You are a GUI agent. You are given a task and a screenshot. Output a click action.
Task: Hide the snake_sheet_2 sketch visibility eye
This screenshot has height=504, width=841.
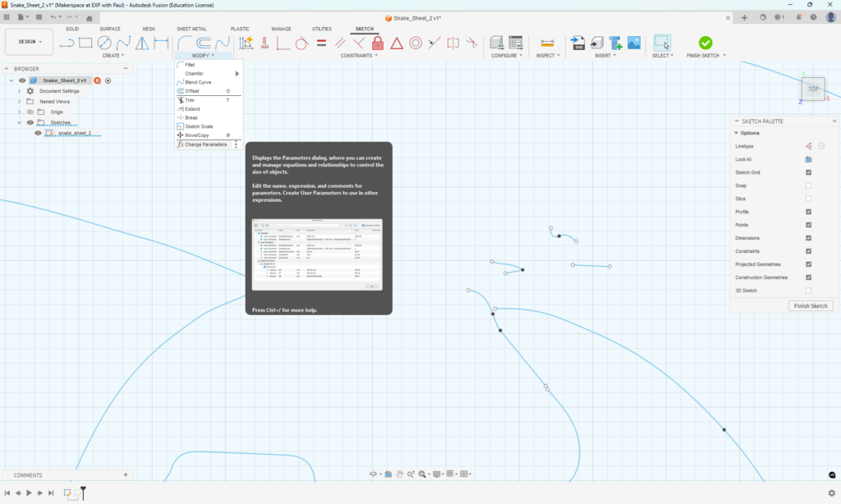click(x=38, y=133)
